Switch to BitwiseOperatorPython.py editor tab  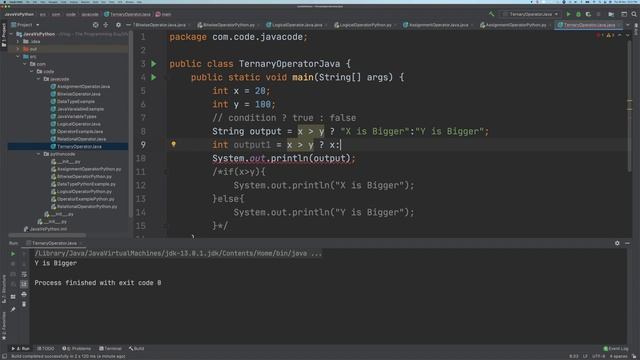229,25
